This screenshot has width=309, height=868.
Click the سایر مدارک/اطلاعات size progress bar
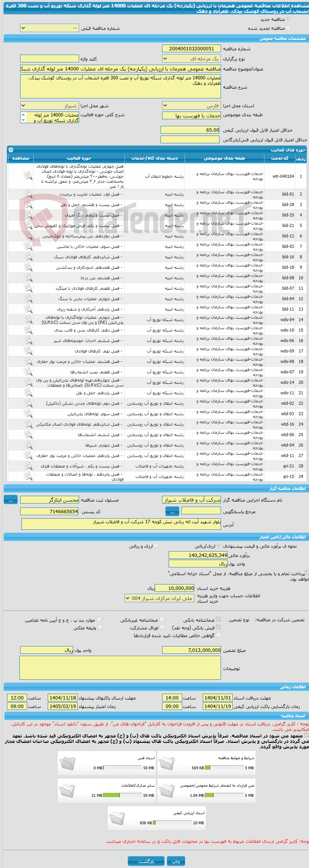(x=123, y=795)
